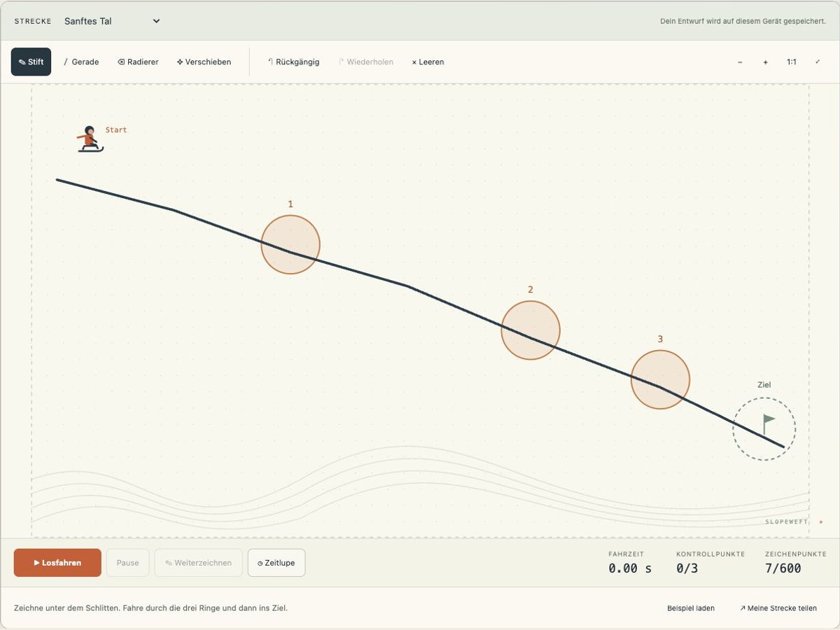
Task: Share via Meine Strecke teilen
Action: point(778,608)
